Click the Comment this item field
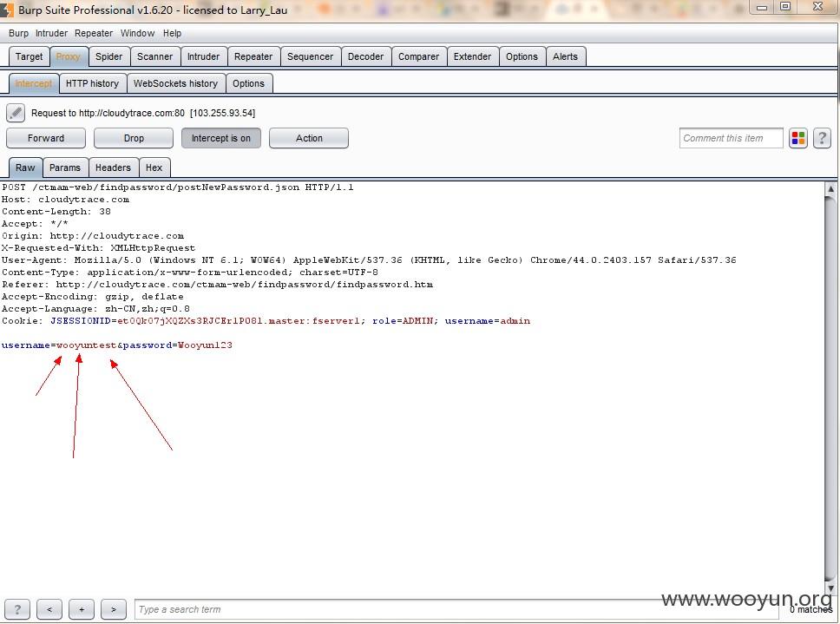 click(731, 138)
